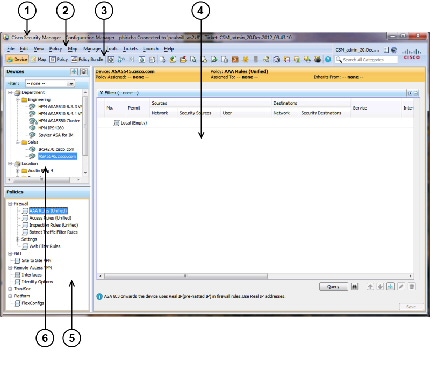Image resolution: width=433 pixels, height=369 pixels.
Task: Open the Edit menu
Action: tap(23, 49)
